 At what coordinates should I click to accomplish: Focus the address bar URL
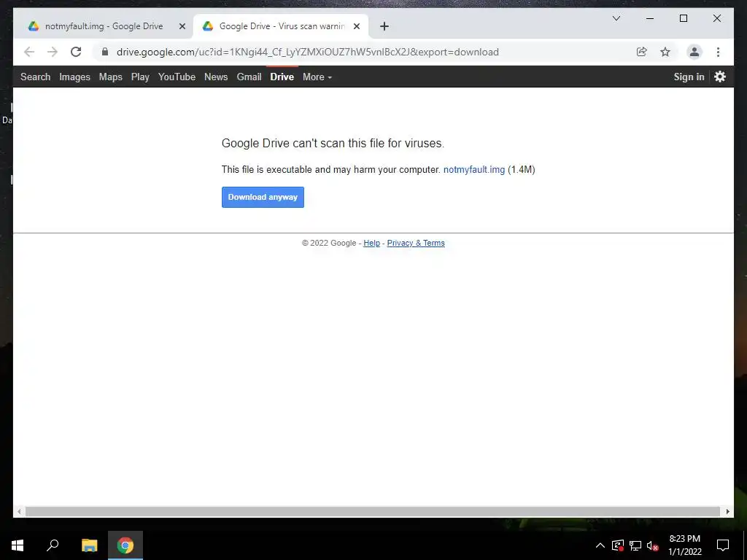pyautogui.click(x=307, y=52)
